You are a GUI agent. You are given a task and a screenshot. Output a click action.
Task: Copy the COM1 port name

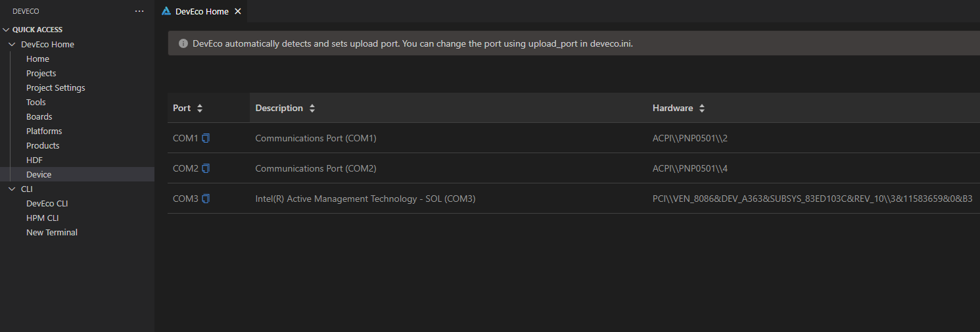click(x=206, y=138)
